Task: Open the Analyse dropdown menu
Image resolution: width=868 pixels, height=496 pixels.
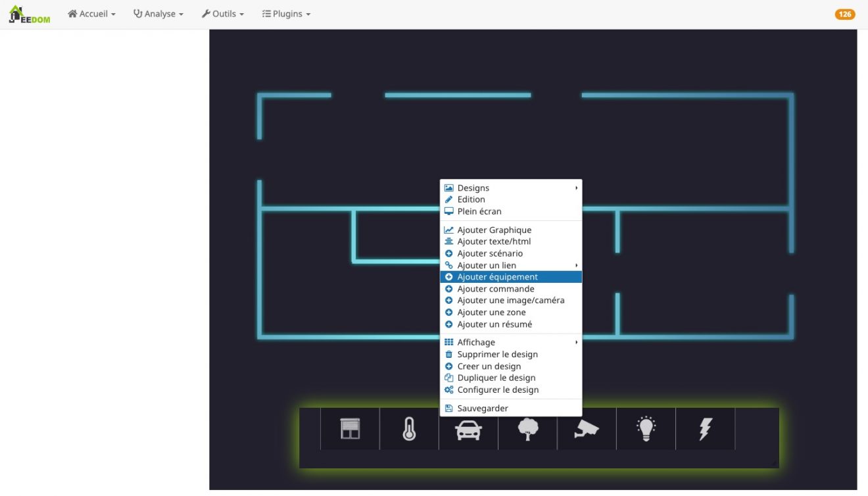Action: (158, 13)
